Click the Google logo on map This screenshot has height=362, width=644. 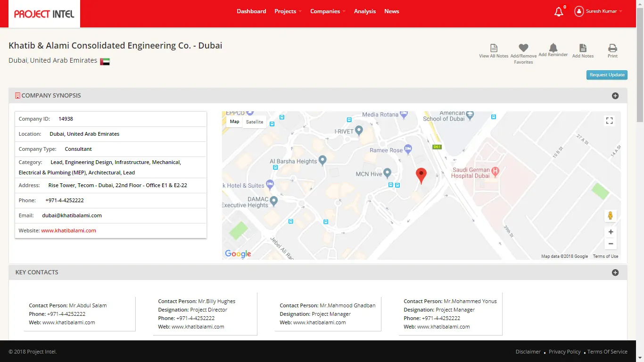pyautogui.click(x=238, y=254)
